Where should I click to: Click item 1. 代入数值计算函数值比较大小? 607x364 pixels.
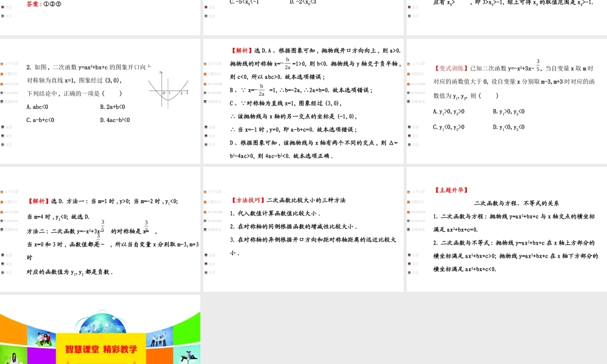(275, 213)
